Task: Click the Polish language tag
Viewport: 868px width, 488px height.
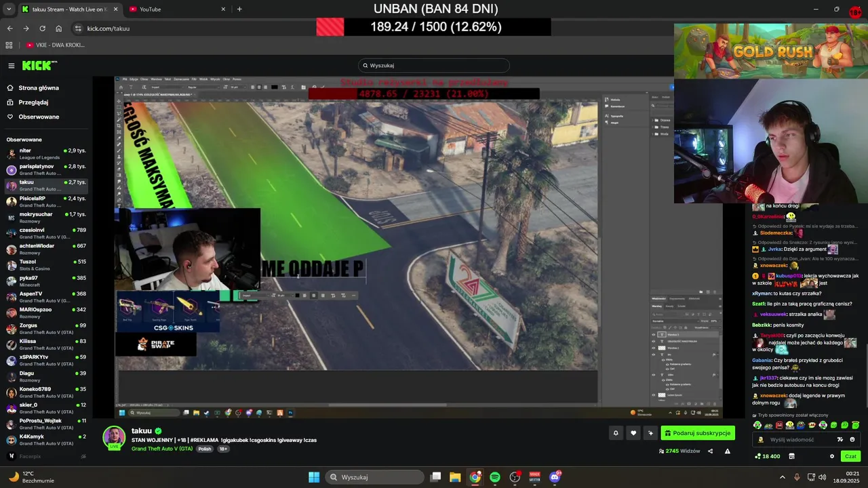Action: pos(205,449)
